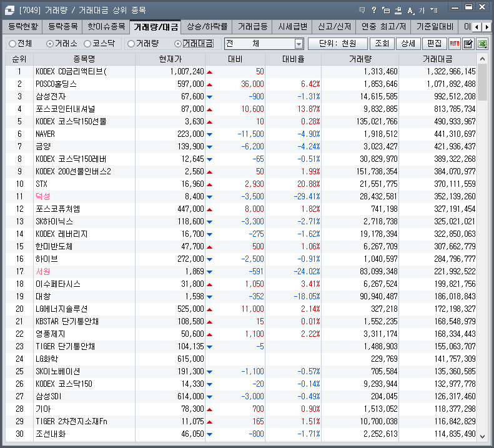Viewport: 494px width, 448px height.
Task: Select the 하이브 stock name
Action: [47, 259]
